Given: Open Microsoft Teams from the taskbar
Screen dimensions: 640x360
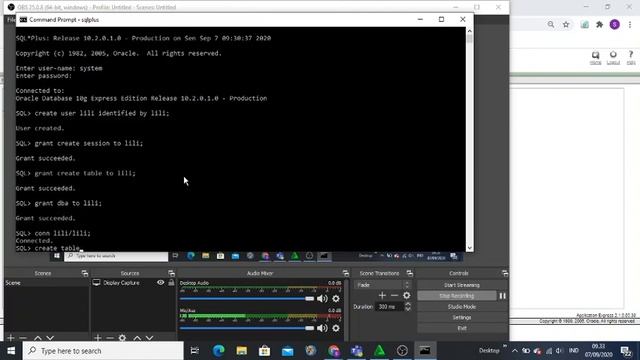Looking at the screenshot, I should pos(357,351).
